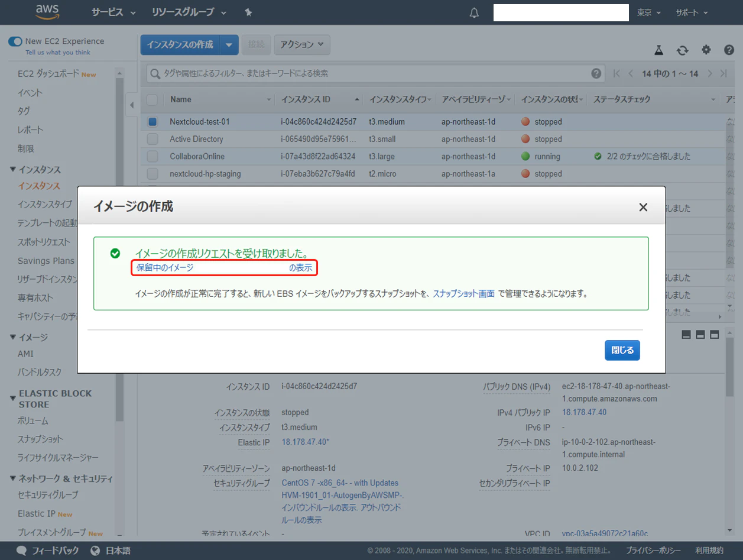Go to the next page of instances
Viewport: 743px width, 560px height.
point(710,73)
